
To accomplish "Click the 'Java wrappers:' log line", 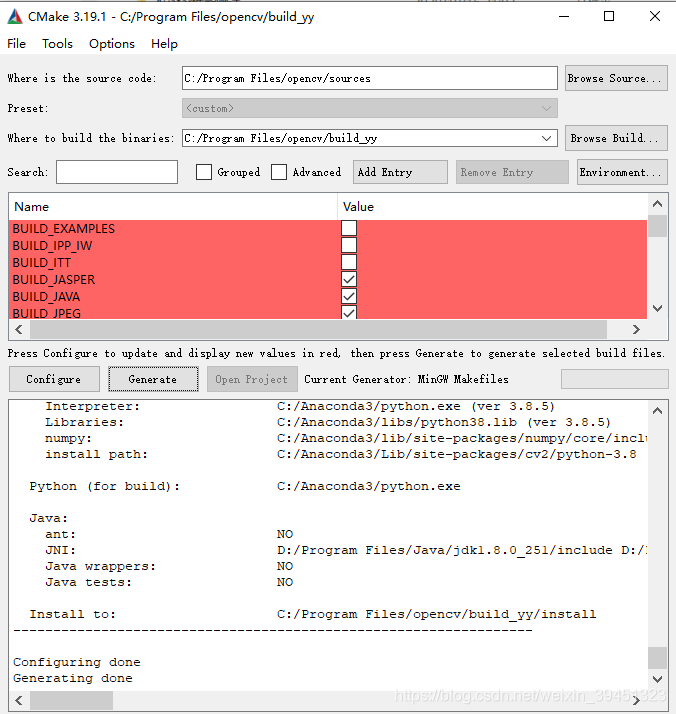I will tap(100, 566).
